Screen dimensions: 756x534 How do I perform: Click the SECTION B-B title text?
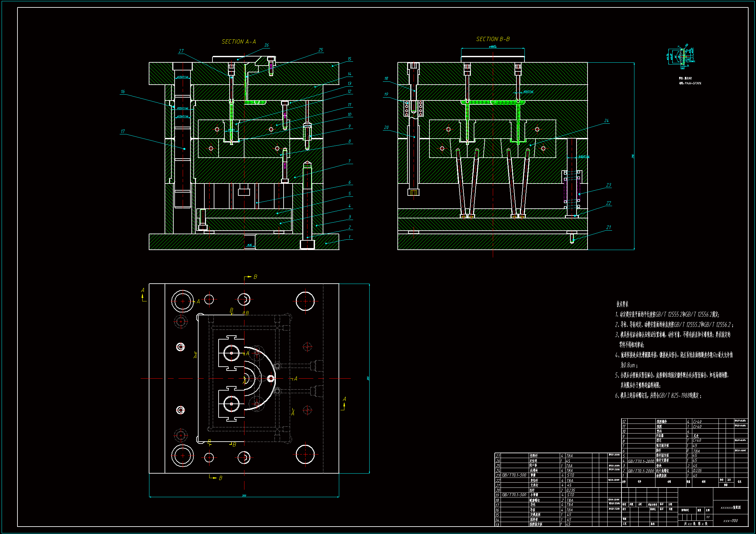pos(492,39)
